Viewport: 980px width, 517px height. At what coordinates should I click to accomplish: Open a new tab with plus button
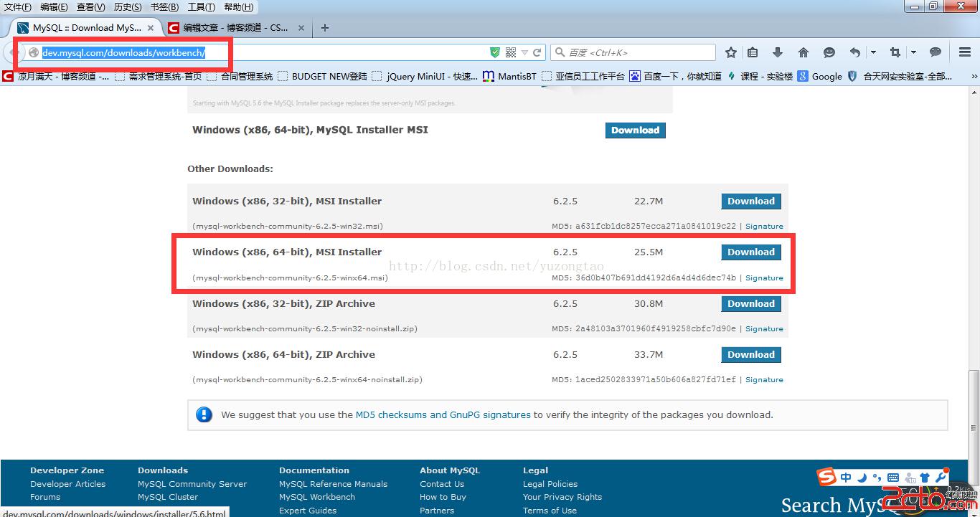pyautogui.click(x=325, y=28)
